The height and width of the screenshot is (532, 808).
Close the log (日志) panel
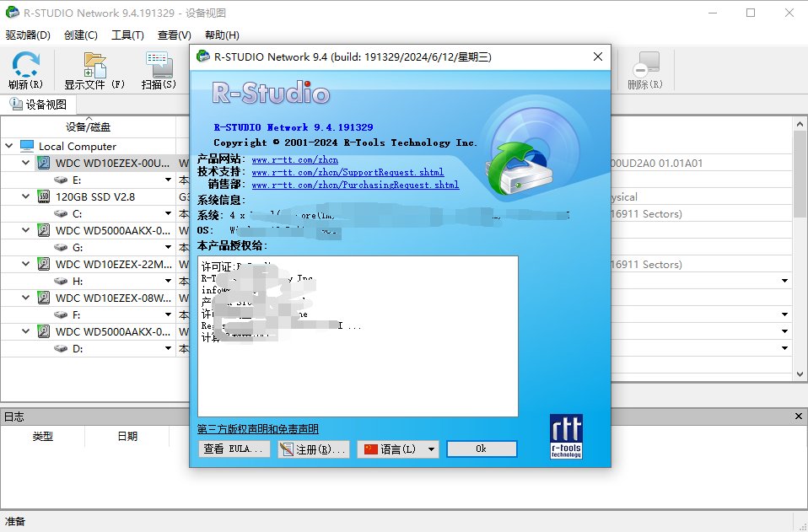pos(800,416)
